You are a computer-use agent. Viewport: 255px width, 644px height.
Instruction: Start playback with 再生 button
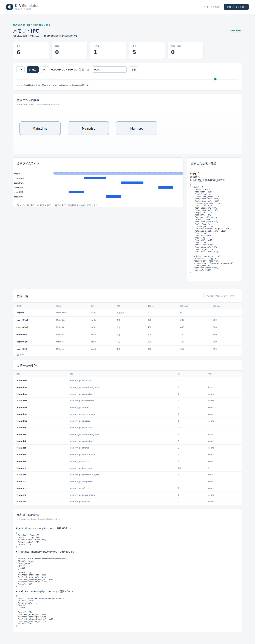33,70
